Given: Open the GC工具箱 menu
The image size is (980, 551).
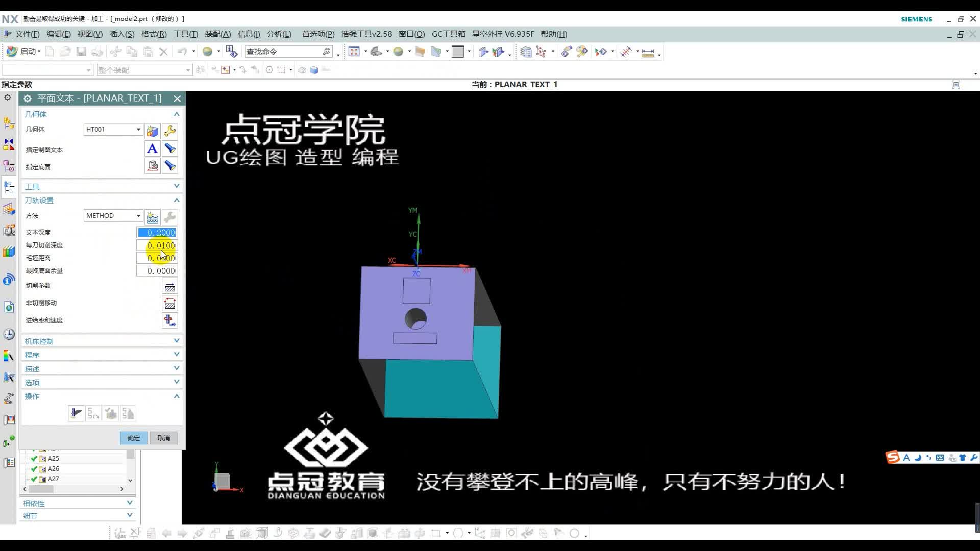Looking at the screenshot, I should (448, 34).
